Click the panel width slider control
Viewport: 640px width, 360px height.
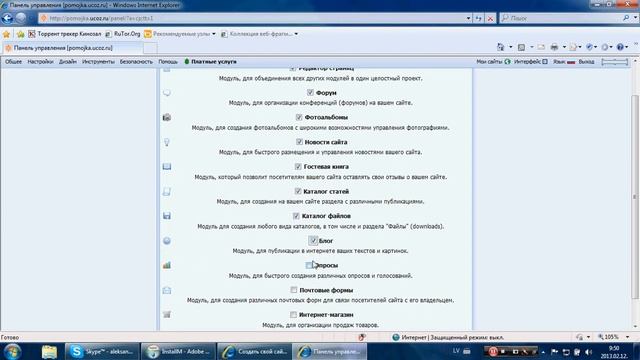[x=615, y=62]
